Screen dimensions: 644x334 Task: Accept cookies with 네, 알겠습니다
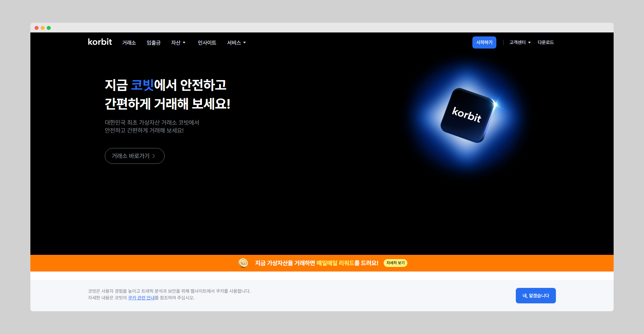tap(536, 295)
